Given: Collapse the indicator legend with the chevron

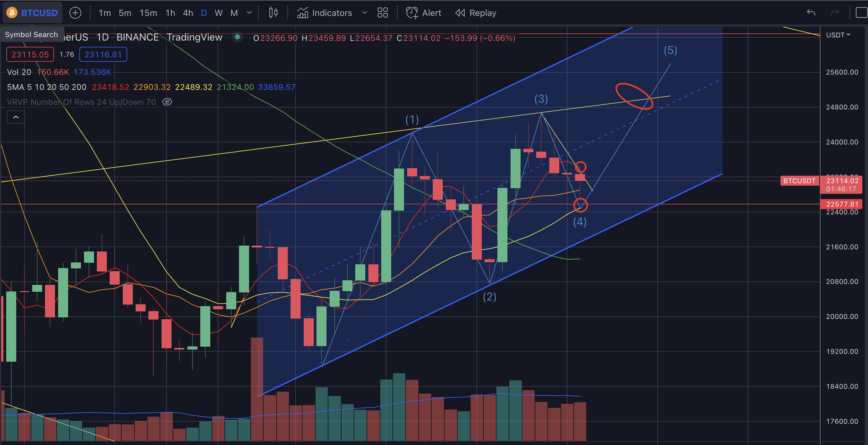Looking at the screenshot, I should coord(16,117).
